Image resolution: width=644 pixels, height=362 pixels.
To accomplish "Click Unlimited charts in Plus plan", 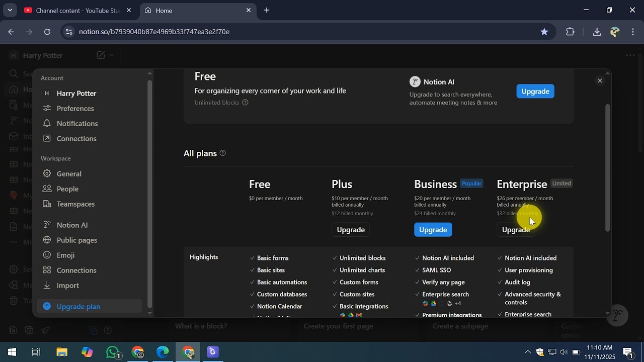I will (362, 270).
